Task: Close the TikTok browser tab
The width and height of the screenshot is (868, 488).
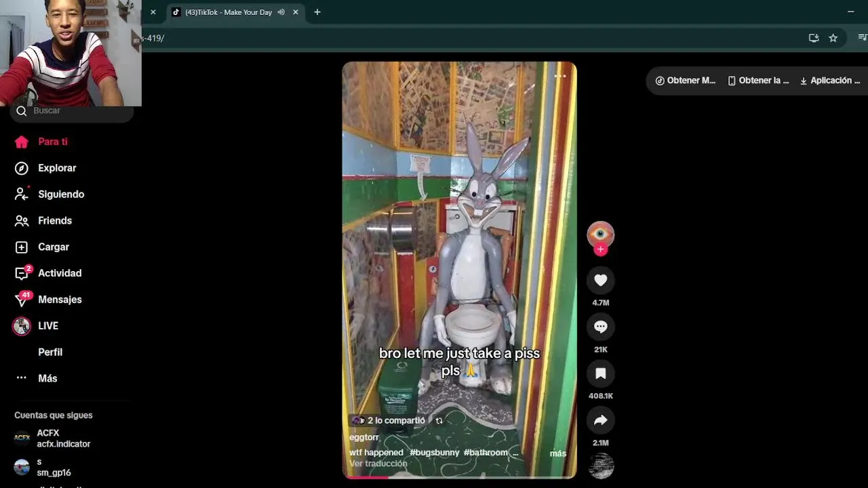Action: 295,12
